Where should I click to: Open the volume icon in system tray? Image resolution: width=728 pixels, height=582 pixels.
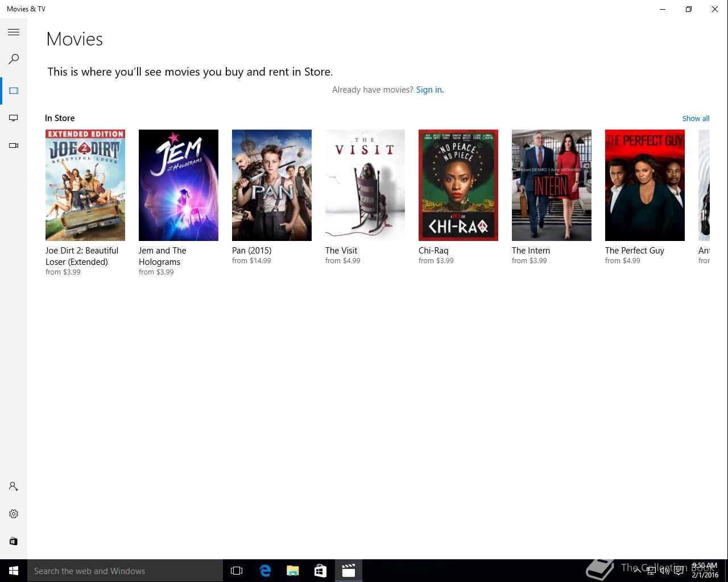(664, 571)
